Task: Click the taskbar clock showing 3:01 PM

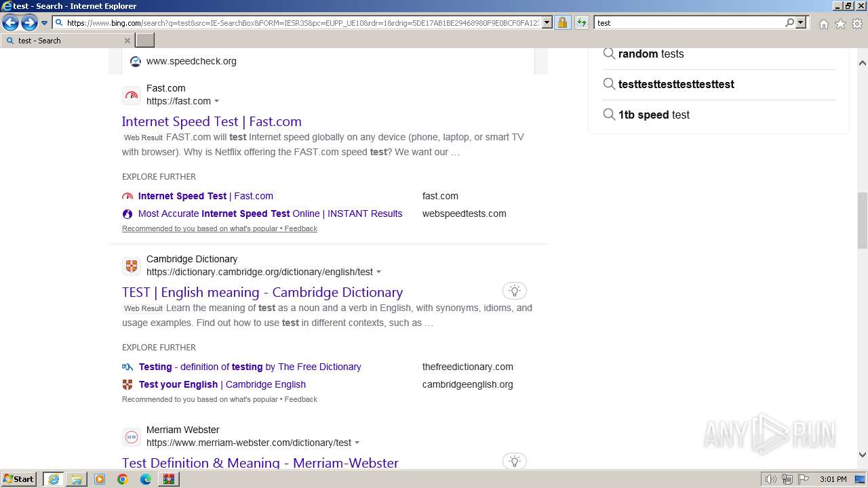Action: (833, 479)
